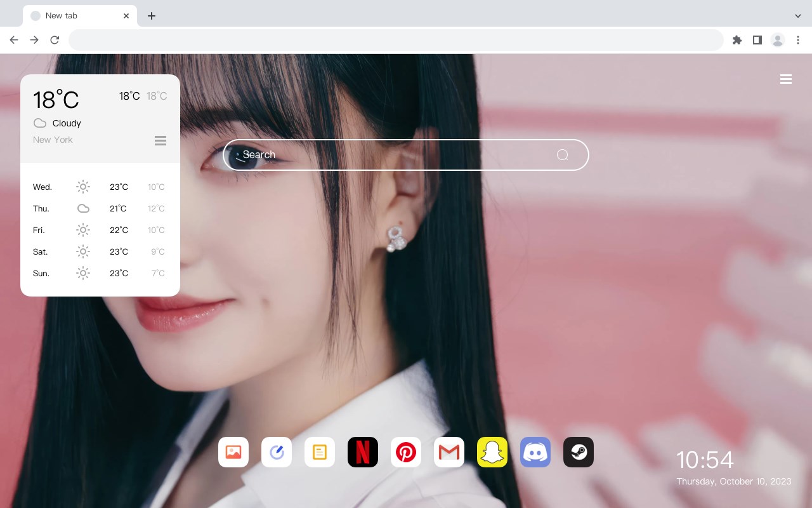Click the cloud icon for Thu.
812x508 pixels.
83,208
